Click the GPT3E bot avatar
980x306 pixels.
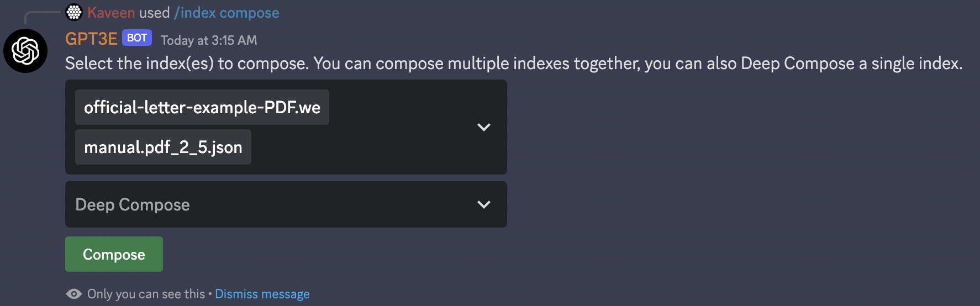coord(25,51)
